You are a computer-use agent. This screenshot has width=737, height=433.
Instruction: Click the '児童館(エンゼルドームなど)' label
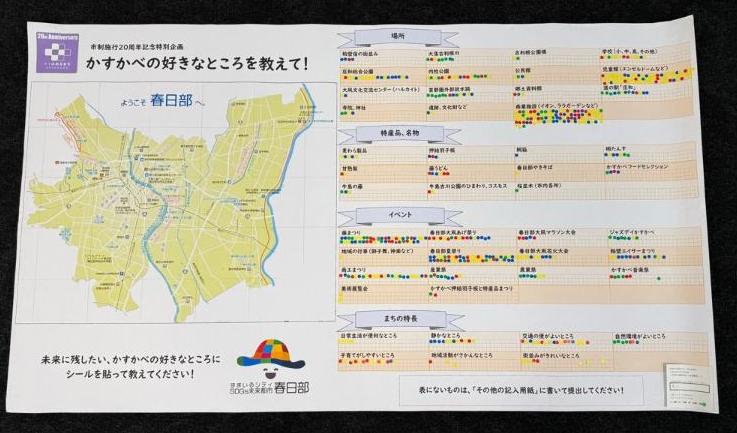point(635,69)
